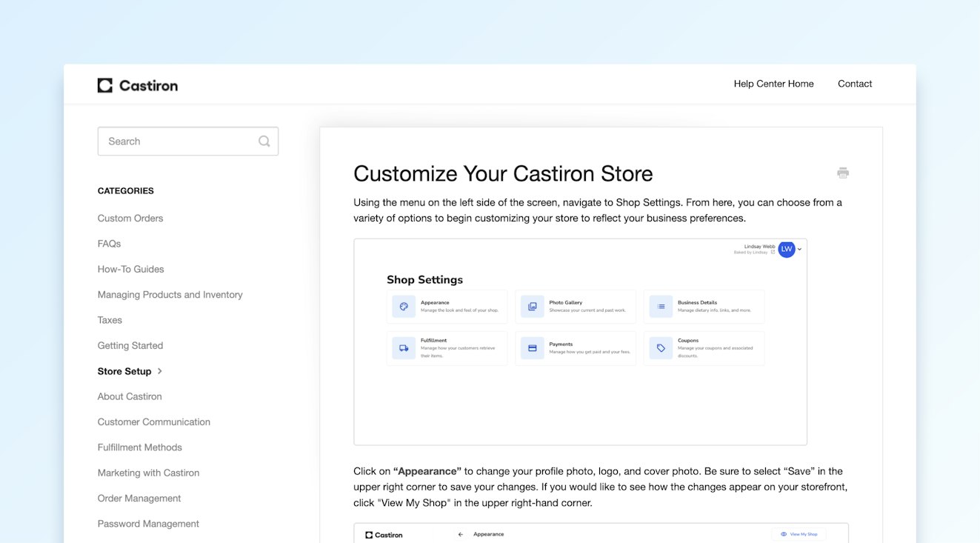980x543 pixels.
Task: Click the Shop Settings heading in screenshot
Action: pos(424,280)
